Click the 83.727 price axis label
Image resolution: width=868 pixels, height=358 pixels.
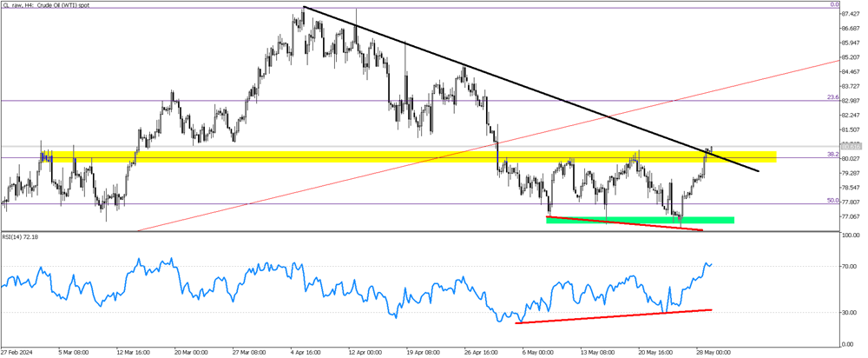pyautogui.click(x=851, y=86)
